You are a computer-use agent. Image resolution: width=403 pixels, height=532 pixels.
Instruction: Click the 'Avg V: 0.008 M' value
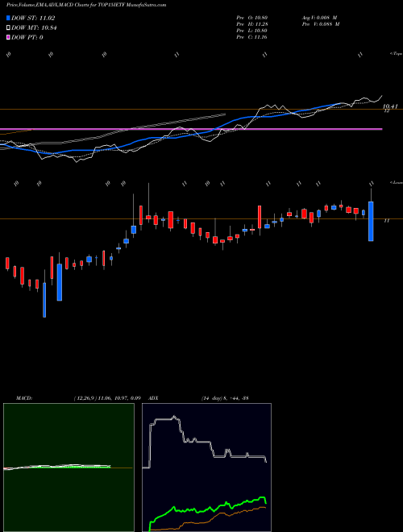[319, 18]
